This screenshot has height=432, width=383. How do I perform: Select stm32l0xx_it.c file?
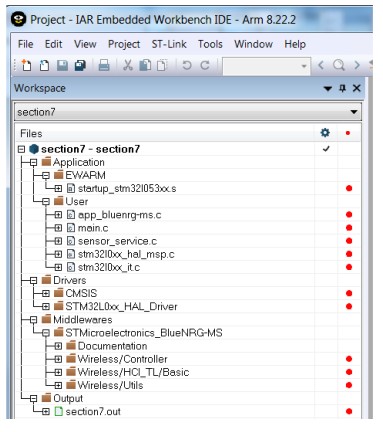click(x=109, y=267)
